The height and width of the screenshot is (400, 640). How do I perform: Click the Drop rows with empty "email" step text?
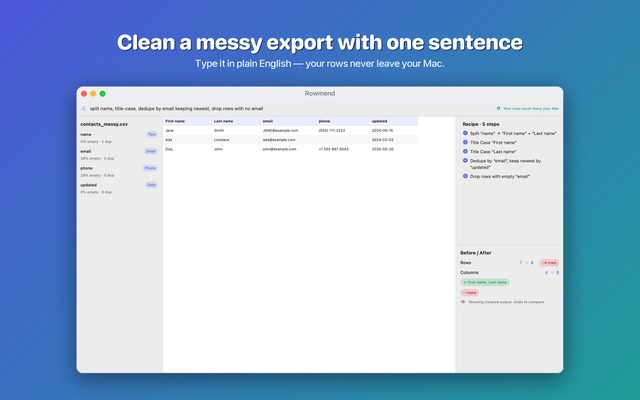point(500,177)
